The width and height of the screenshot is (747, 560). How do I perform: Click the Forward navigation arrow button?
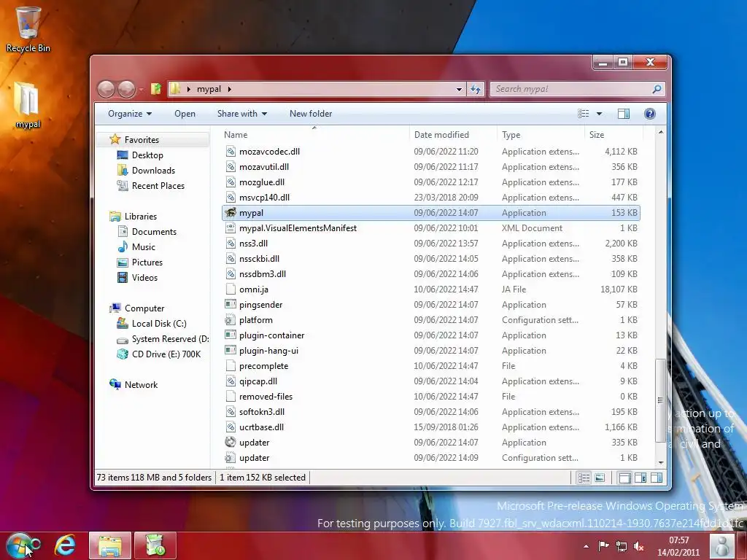[x=126, y=89]
